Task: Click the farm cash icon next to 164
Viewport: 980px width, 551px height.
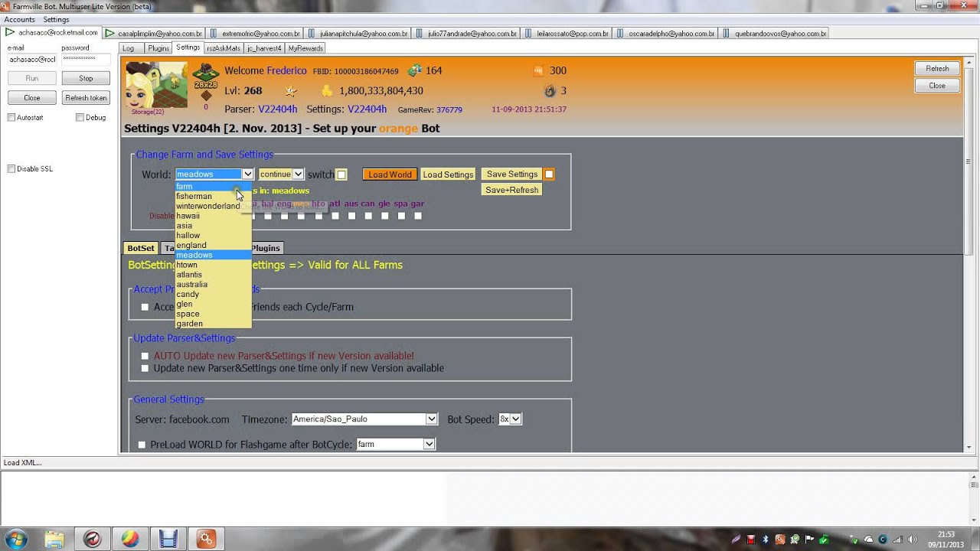Action: tap(414, 70)
